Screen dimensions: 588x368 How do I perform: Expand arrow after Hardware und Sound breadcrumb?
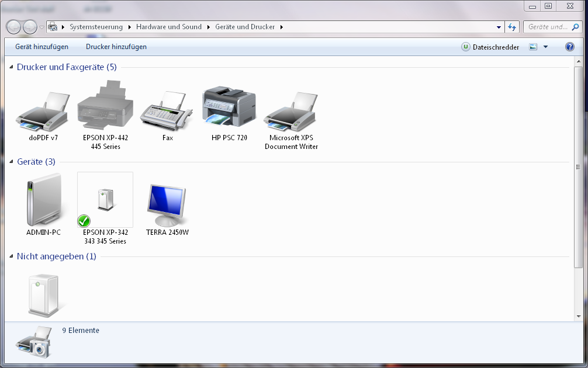pos(209,27)
